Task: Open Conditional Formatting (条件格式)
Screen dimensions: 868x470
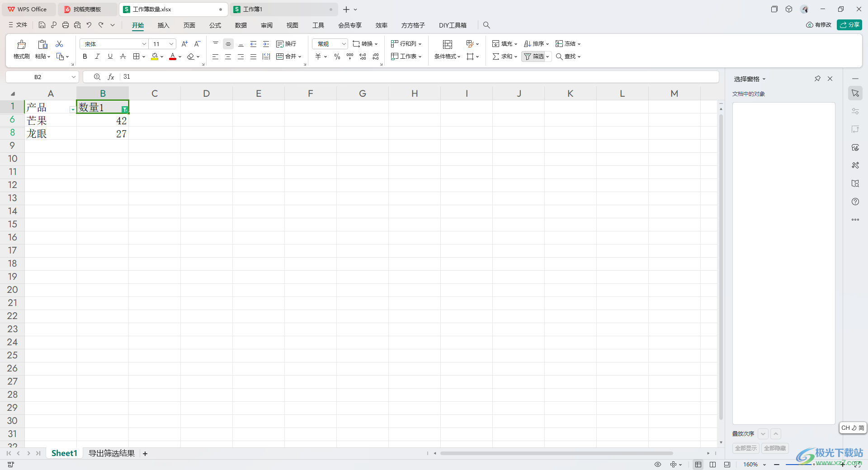Action: [447, 49]
